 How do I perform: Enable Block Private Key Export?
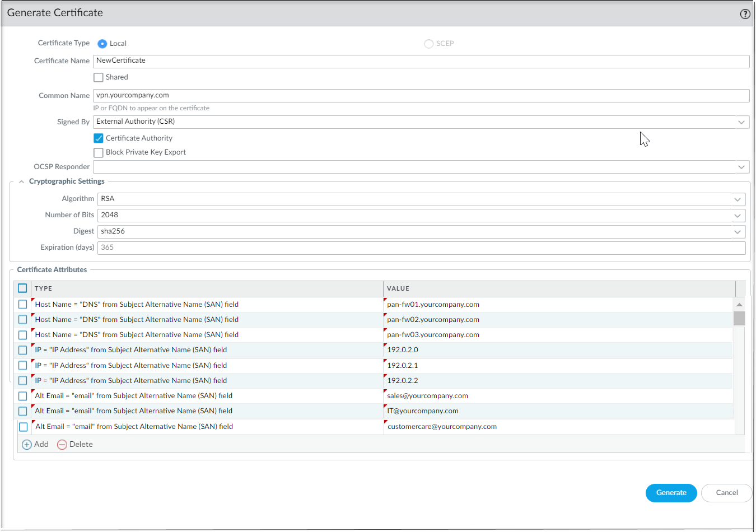click(98, 152)
